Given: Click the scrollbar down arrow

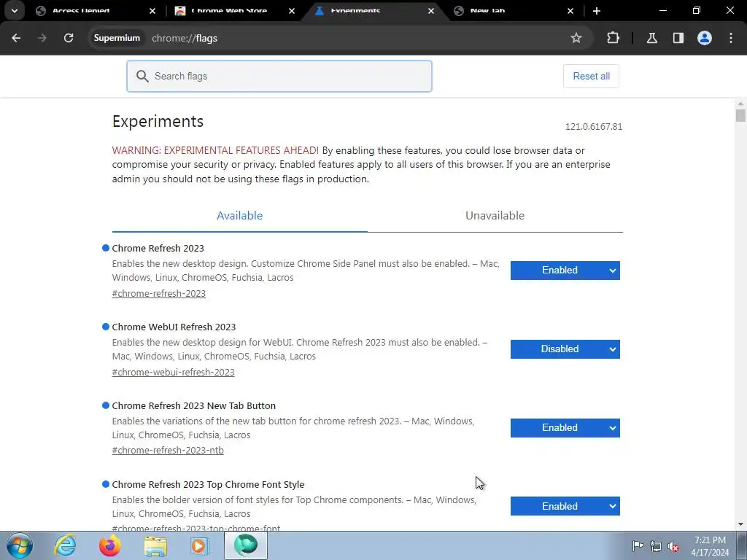Looking at the screenshot, I should (740, 524).
